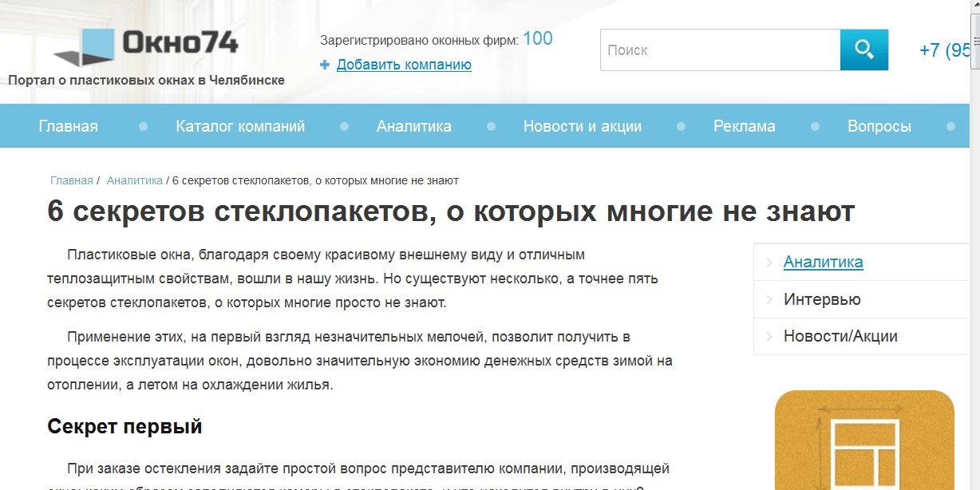Open the Аналитика sidebar link
The image size is (980, 490).
(x=824, y=262)
